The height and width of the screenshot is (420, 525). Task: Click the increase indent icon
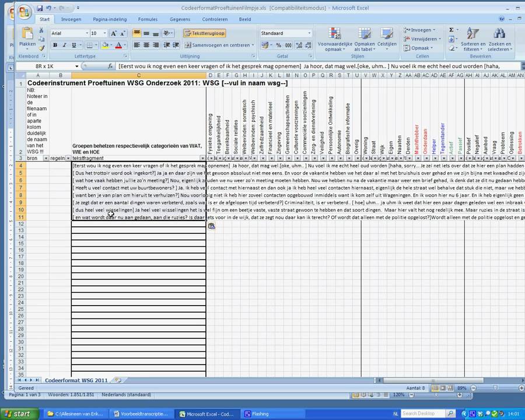pyautogui.click(x=176, y=45)
